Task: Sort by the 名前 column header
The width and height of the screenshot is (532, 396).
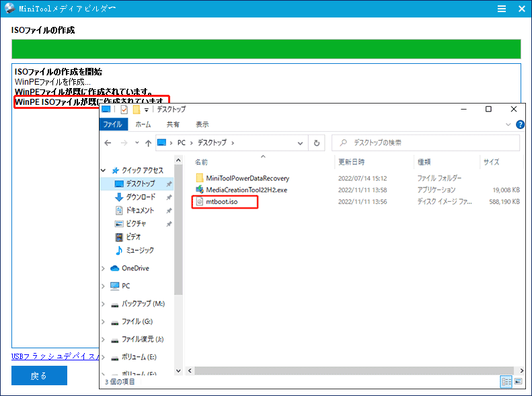Action: [201, 162]
